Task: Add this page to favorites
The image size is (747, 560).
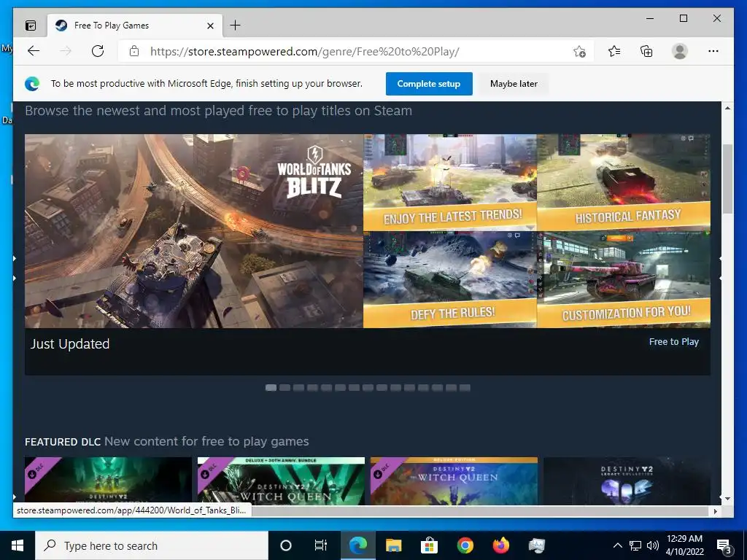Action: click(x=579, y=52)
